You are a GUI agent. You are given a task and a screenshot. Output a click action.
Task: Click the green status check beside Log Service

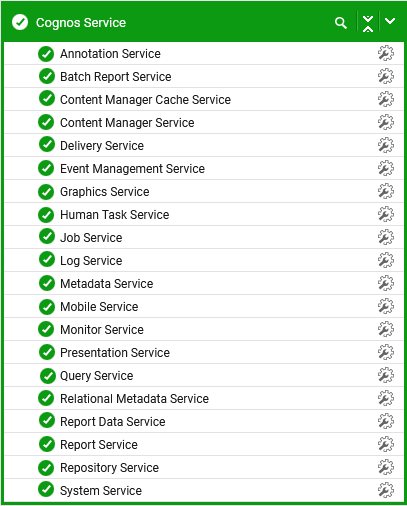47,260
